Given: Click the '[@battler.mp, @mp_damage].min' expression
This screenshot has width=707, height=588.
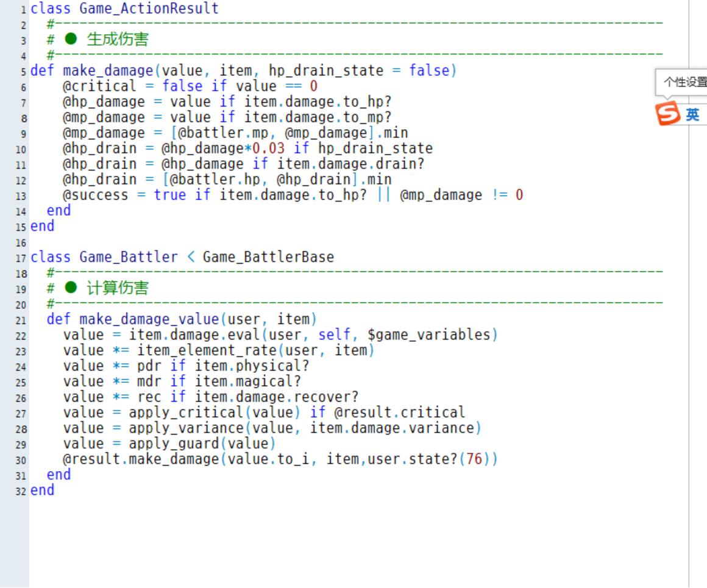Looking at the screenshot, I should pos(289,133).
